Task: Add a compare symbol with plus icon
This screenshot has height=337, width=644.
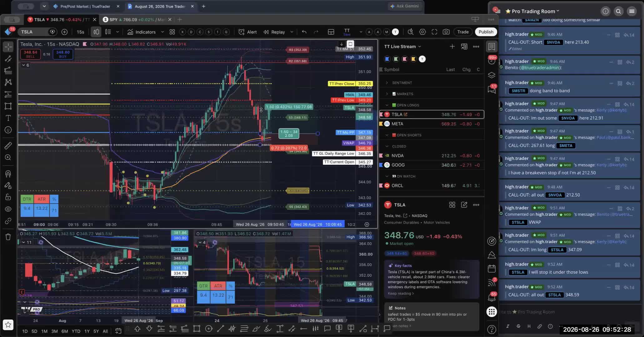Action: tap(64, 32)
